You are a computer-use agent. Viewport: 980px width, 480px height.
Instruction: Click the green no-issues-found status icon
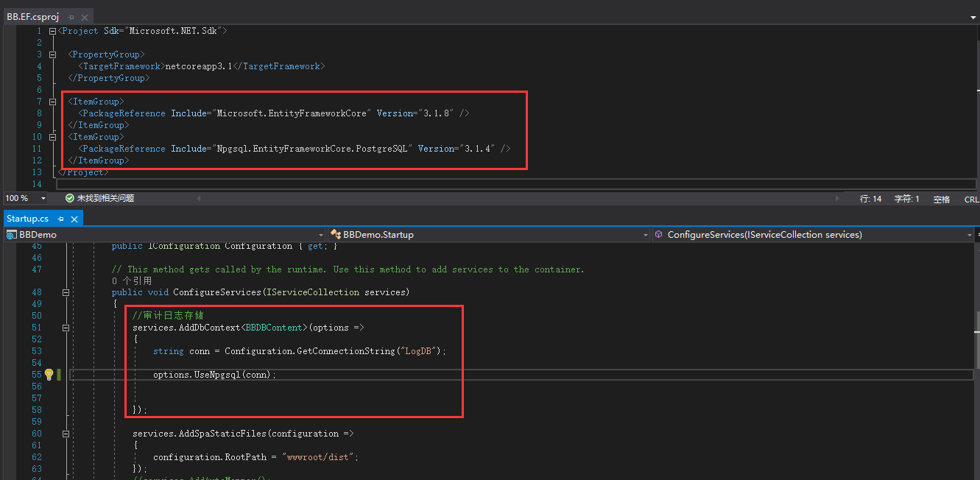point(70,199)
